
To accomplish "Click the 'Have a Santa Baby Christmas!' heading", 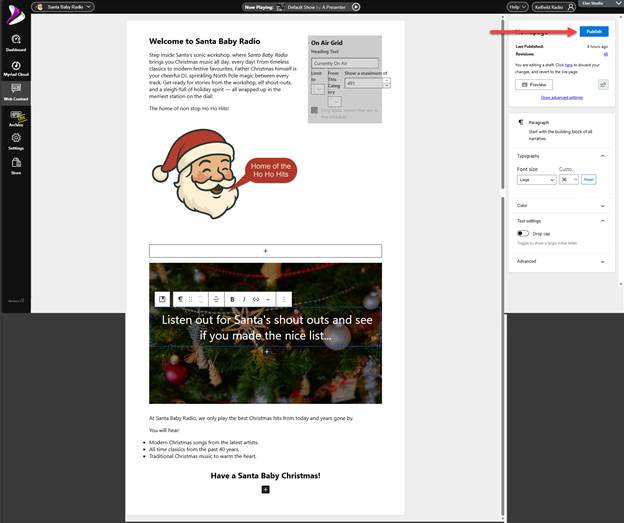I will point(265,476).
